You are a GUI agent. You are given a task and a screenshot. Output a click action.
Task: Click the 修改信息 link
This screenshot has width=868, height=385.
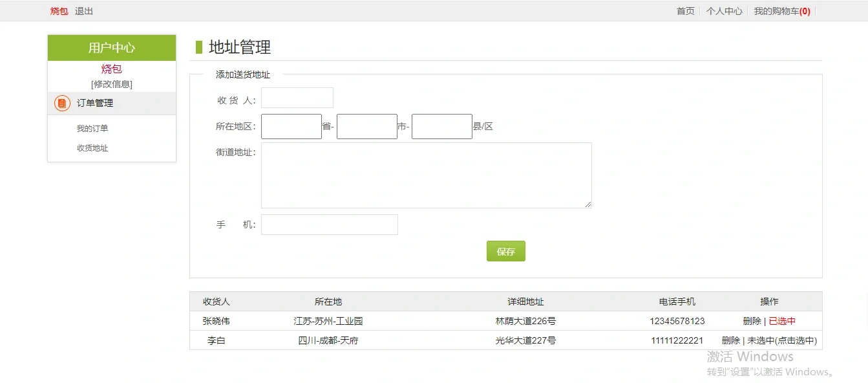112,84
